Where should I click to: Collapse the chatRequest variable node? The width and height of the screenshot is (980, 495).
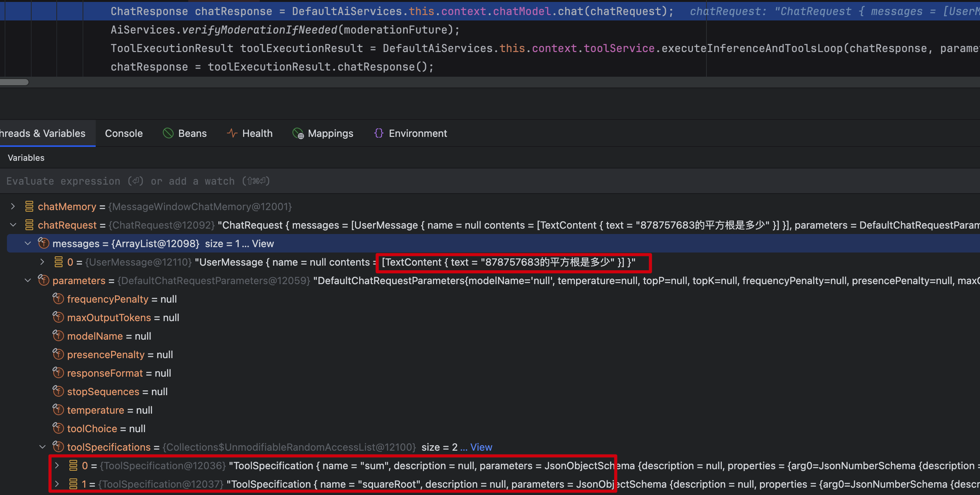pyautogui.click(x=13, y=225)
